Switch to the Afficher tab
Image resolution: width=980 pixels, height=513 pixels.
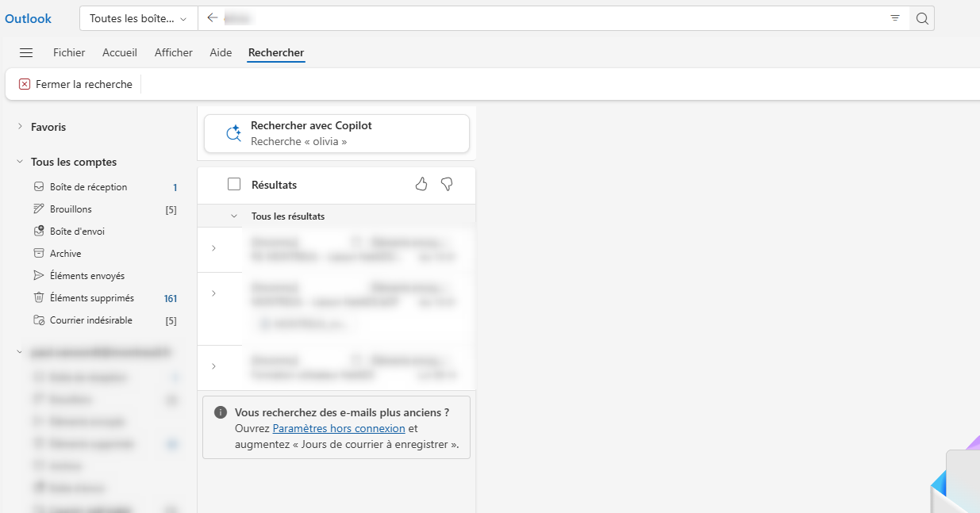coord(174,52)
